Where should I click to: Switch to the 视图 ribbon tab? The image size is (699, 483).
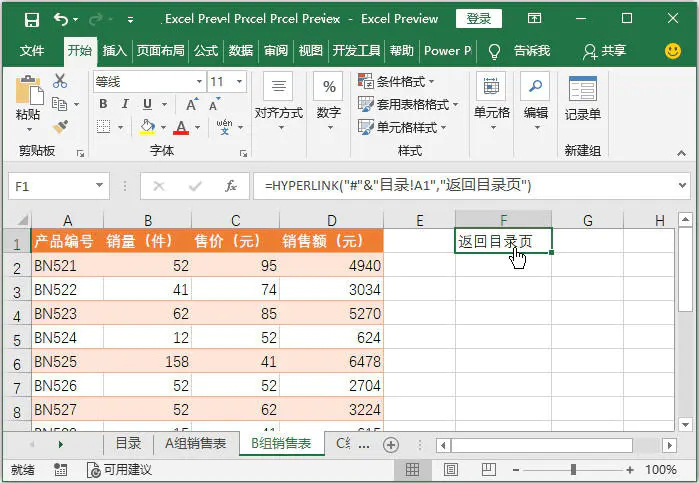tap(310, 51)
